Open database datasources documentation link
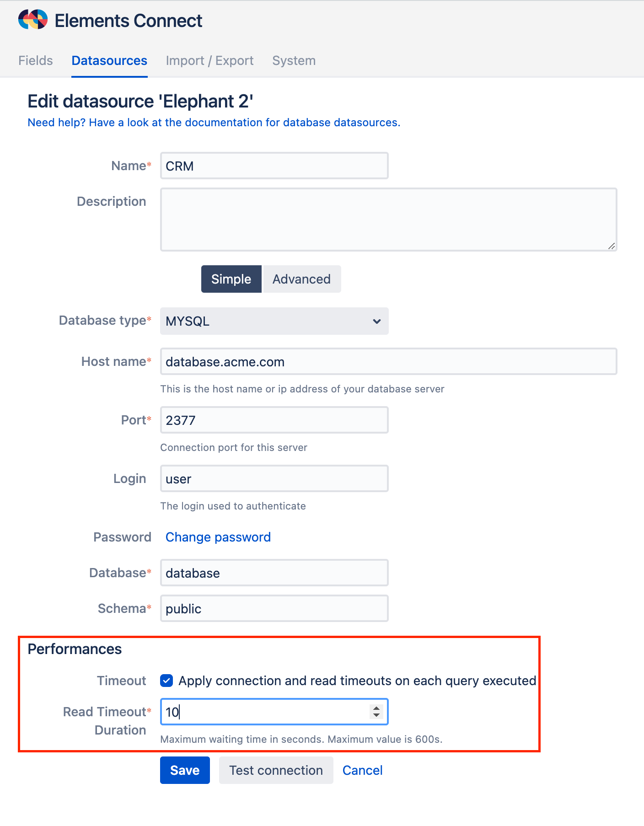Image resolution: width=644 pixels, height=826 pixels. point(214,123)
